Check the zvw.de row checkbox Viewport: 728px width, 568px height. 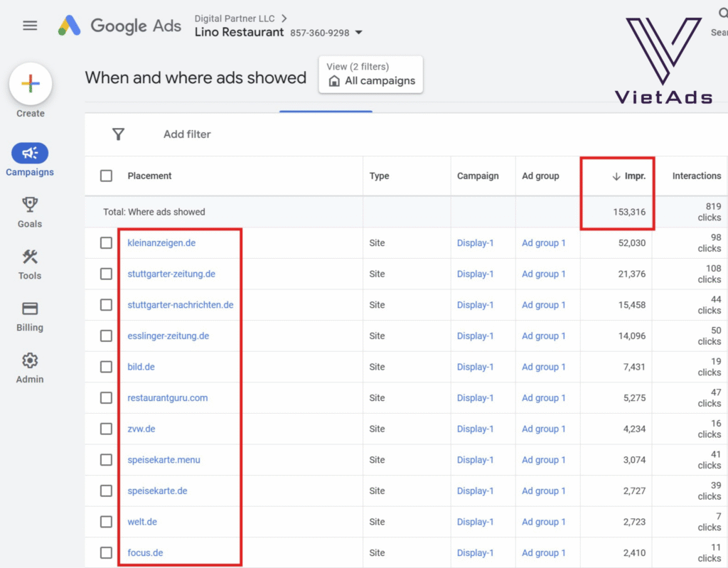point(107,429)
